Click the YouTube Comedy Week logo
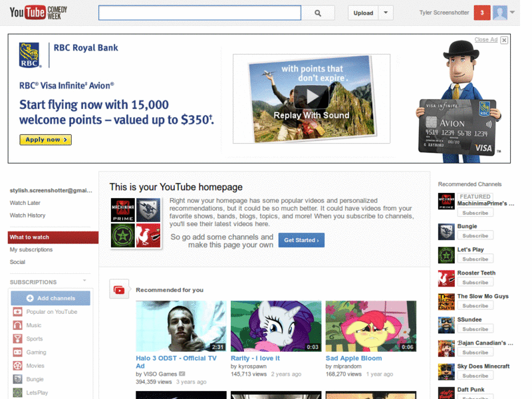532x399 pixels. 39,13
